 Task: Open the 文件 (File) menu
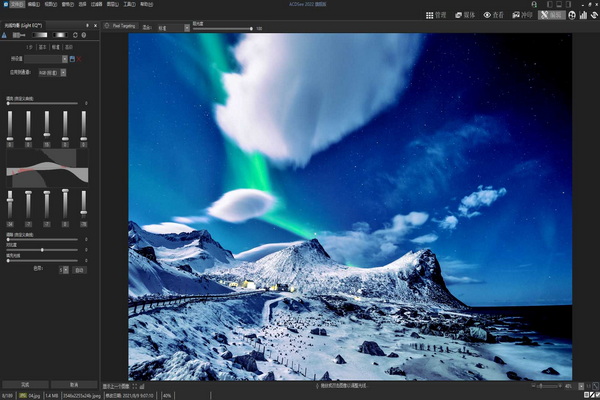17,5
